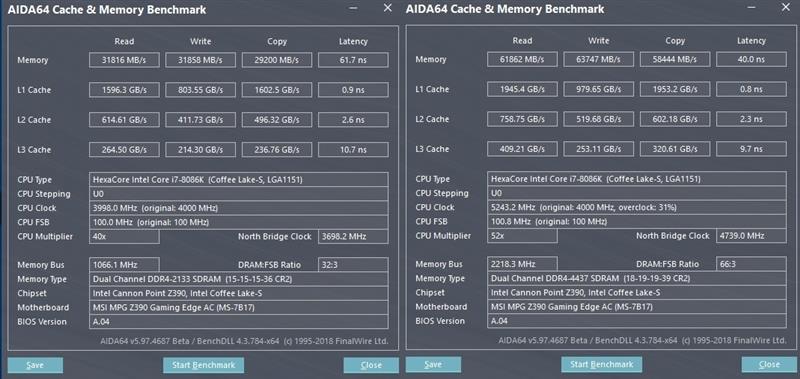Click the left window's CPU Type field
The height and width of the screenshot is (379, 800).
(x=239, y=180)
